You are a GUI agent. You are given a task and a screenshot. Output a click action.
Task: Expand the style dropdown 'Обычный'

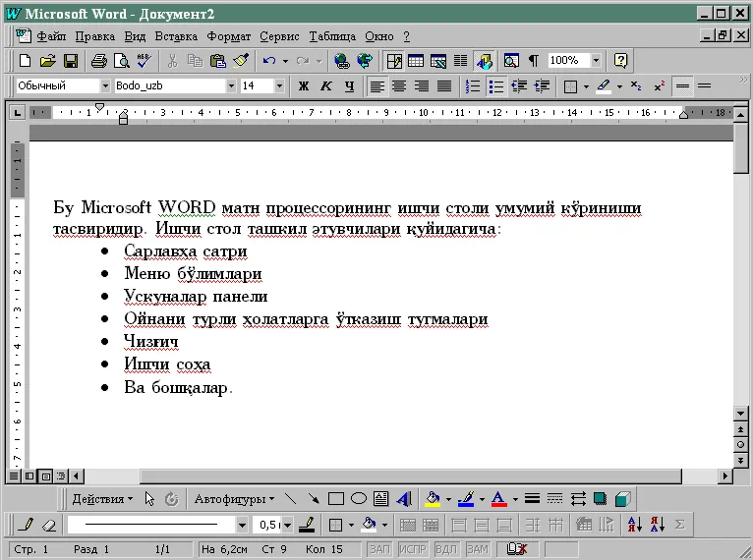(x=105, y=86)
